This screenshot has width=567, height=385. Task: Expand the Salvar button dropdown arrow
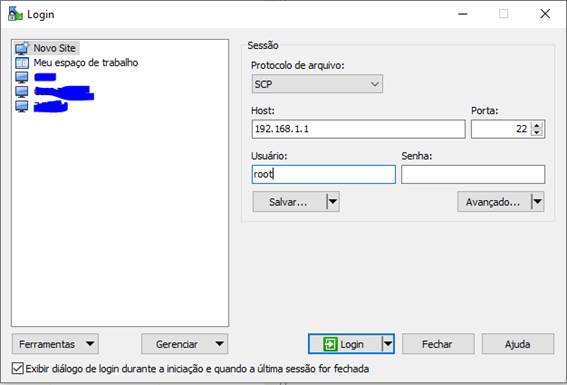click(333, 202)
